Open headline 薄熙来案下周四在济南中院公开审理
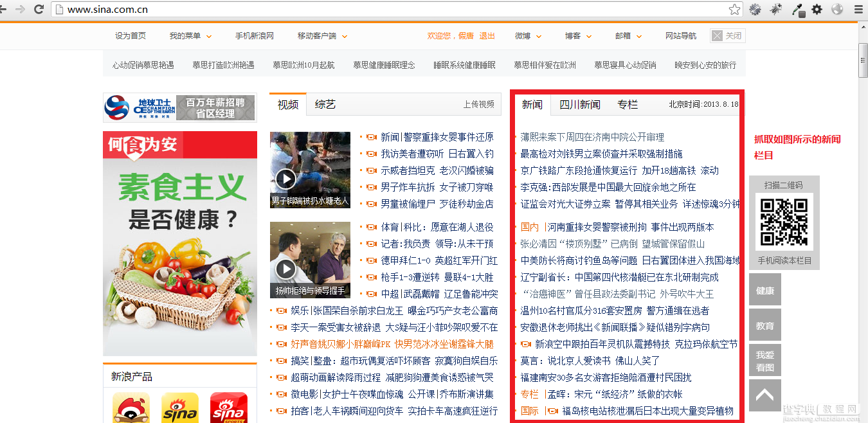 pos(592,137)
